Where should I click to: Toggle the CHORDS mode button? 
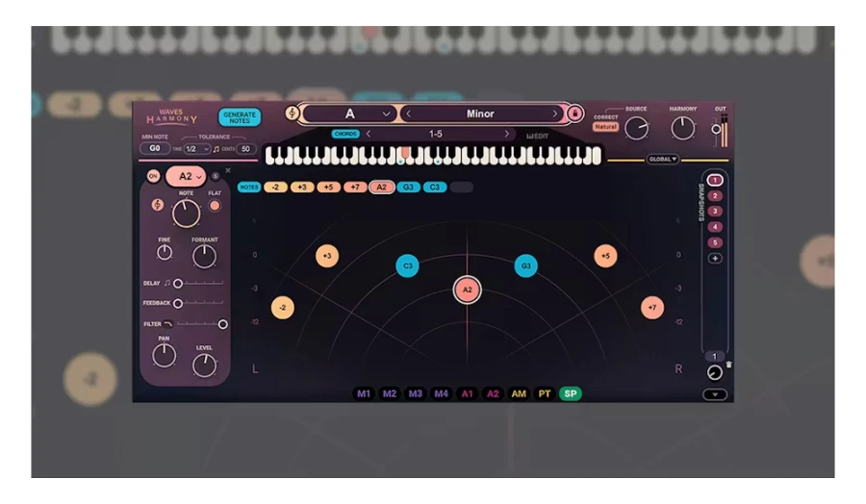click(345, 134)
